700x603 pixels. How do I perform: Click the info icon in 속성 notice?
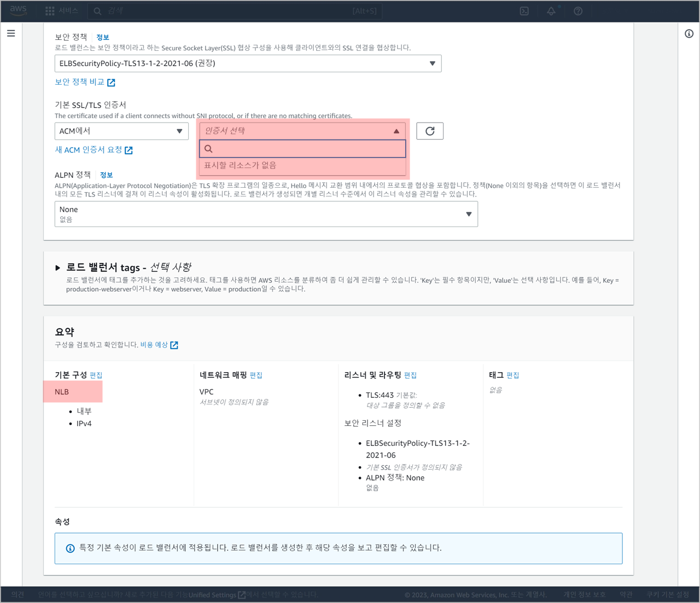70,548
